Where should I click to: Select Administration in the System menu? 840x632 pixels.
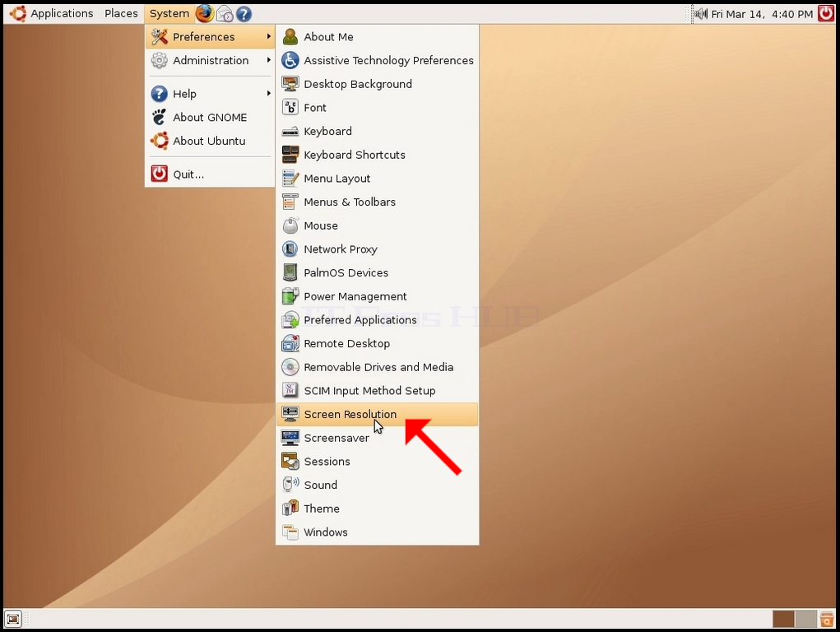210,61
